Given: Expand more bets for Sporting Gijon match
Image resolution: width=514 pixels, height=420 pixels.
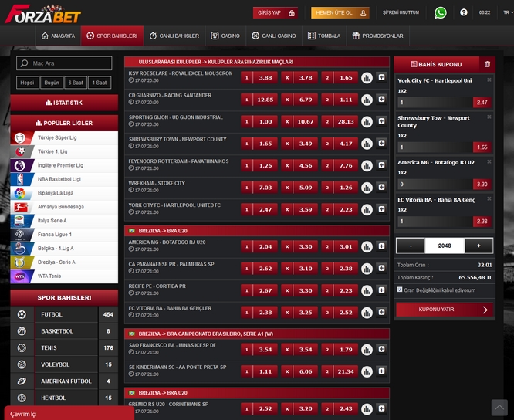Looking at the screenshot, I should 381,121.
